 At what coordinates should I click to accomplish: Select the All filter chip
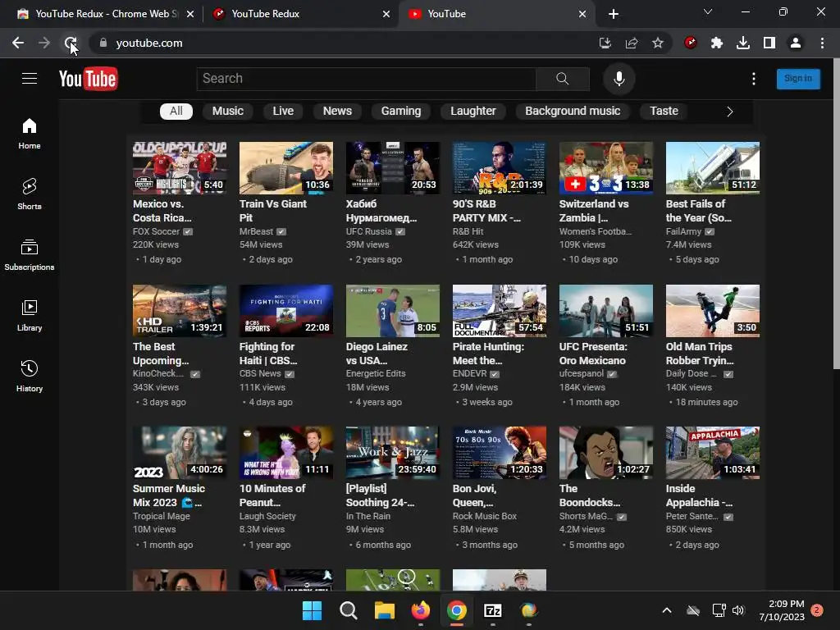[x=176, y=111]
